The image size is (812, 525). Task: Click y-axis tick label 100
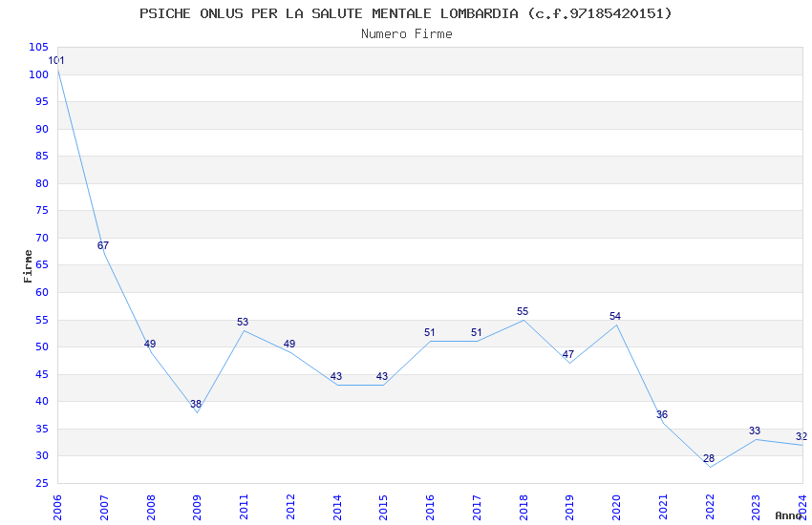39,74
